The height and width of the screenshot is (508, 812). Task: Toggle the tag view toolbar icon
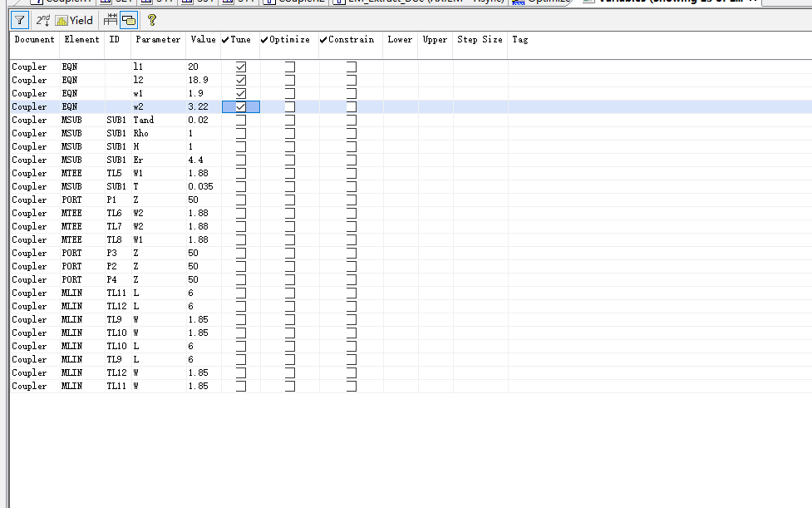click(129, 20)
